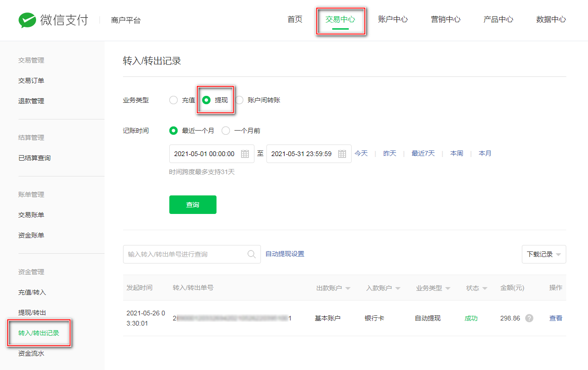This screenshot has height=370, width=588.
Task: Expand the 下载记录 dropdown
Action: (544, 254)
